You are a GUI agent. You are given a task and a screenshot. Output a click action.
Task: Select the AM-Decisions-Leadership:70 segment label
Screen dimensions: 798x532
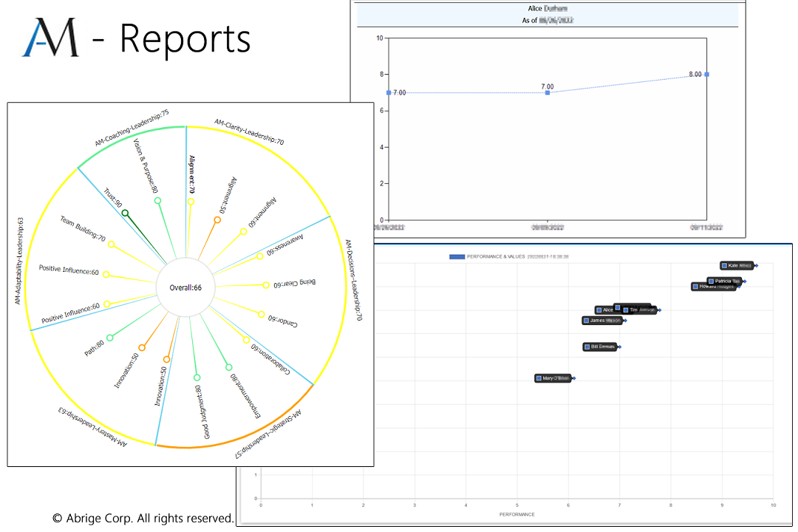point(354,280)
